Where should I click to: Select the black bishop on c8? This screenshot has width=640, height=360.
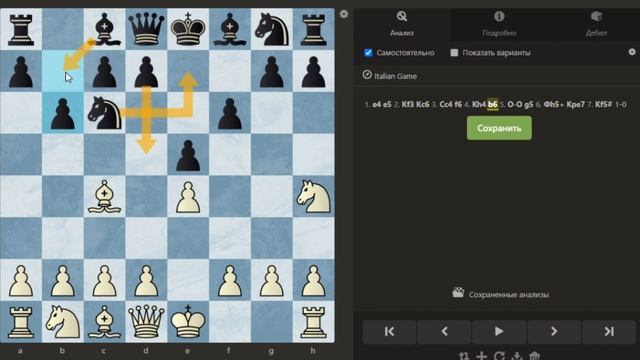pyautogui.click(x=104, y=29)
